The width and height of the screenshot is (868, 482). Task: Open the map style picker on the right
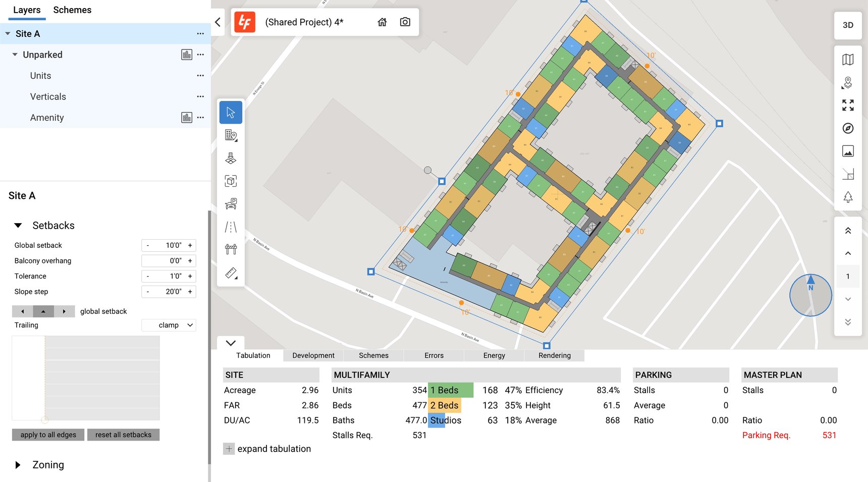[848, 59]
